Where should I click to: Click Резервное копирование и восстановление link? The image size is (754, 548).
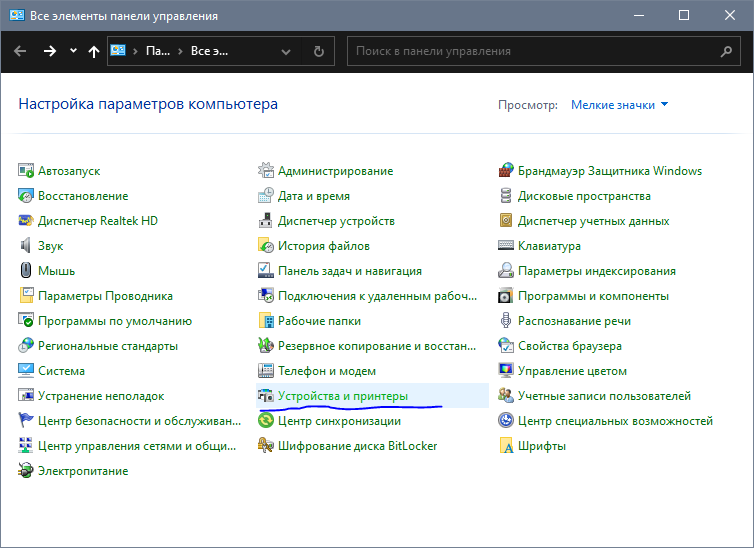pyautogui.click(x=377, y=346)
